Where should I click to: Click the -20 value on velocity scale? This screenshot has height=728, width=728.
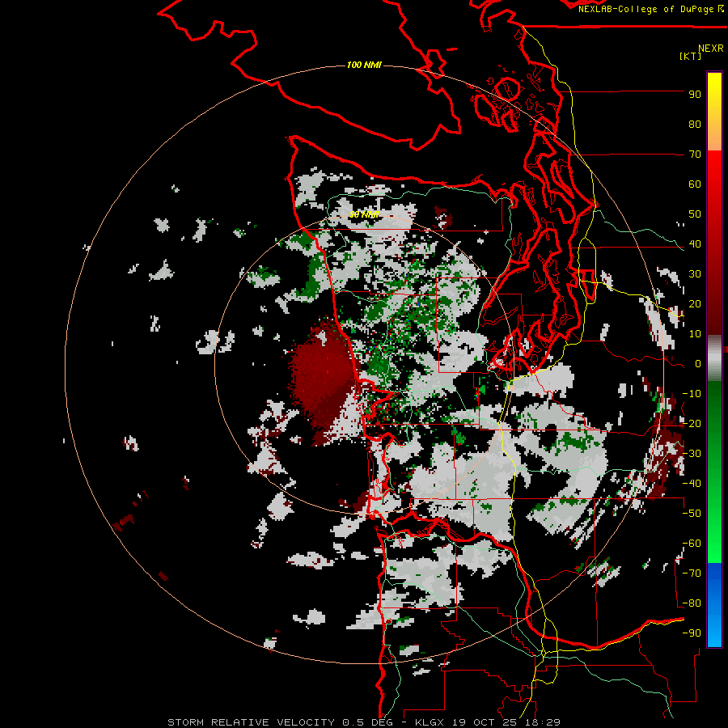click(x=692, y=424)
